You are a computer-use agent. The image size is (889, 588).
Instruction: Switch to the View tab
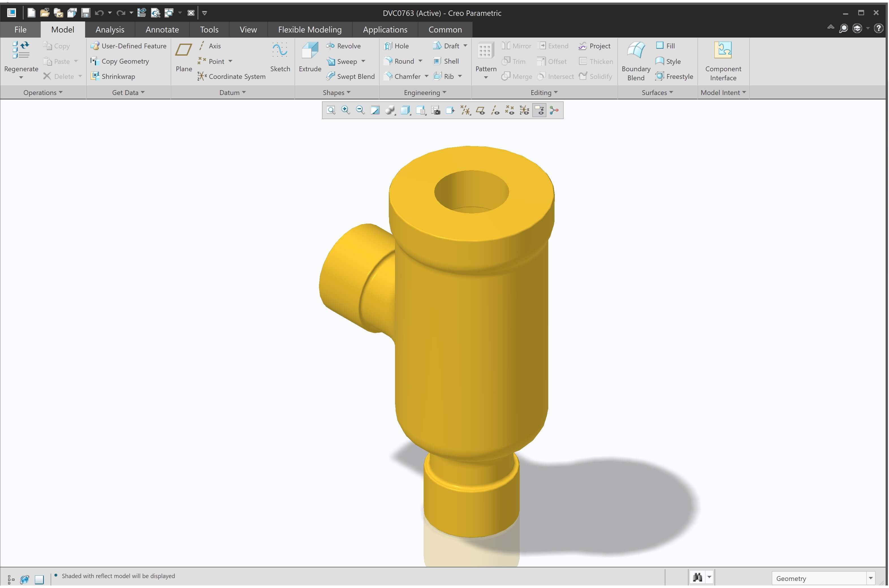tap(248, 30)
